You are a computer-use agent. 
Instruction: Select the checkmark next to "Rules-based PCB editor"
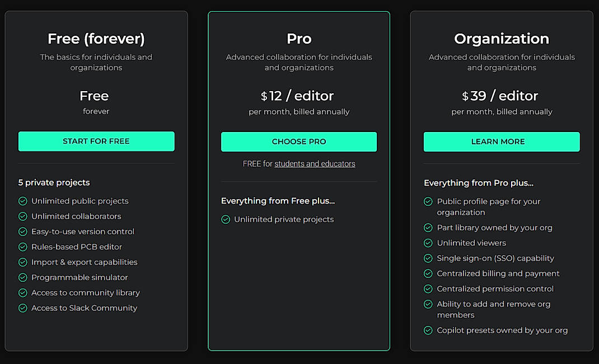tap(23, 247)
